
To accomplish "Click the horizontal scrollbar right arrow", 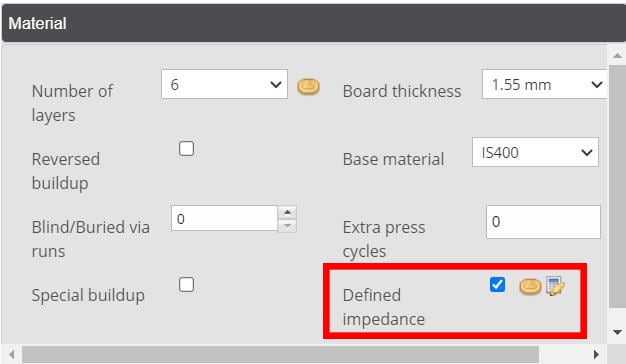I will click(x=596, y=354).
